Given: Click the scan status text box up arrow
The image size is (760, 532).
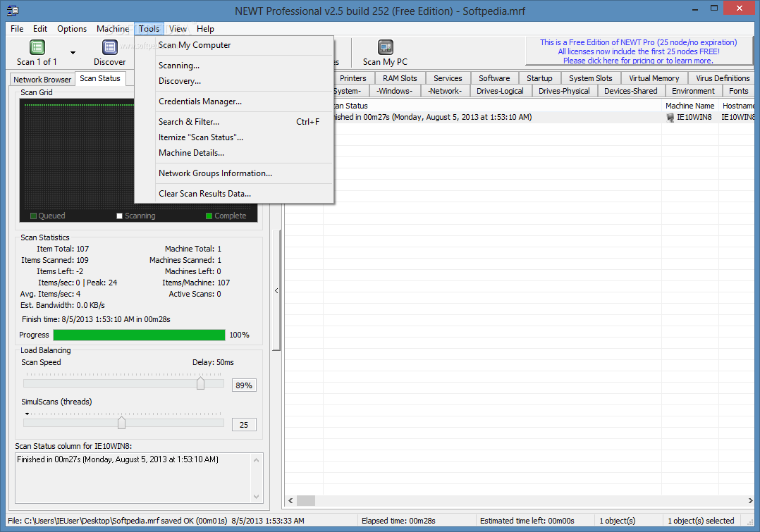Looking at the screenshot, I should pos(257,460).
